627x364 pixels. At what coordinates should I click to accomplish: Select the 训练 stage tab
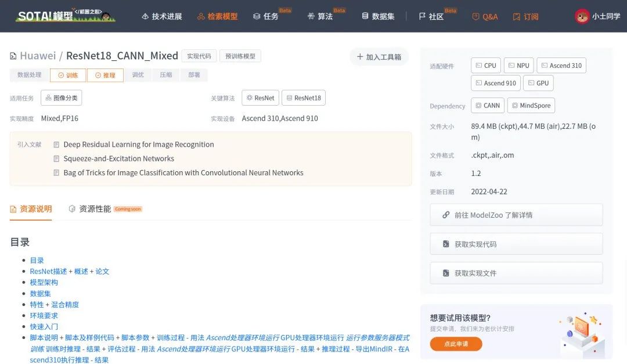tap(68, 75)
